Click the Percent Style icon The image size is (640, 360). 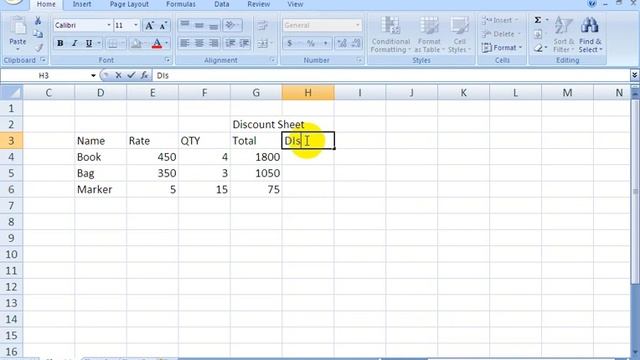pos(311,43)
